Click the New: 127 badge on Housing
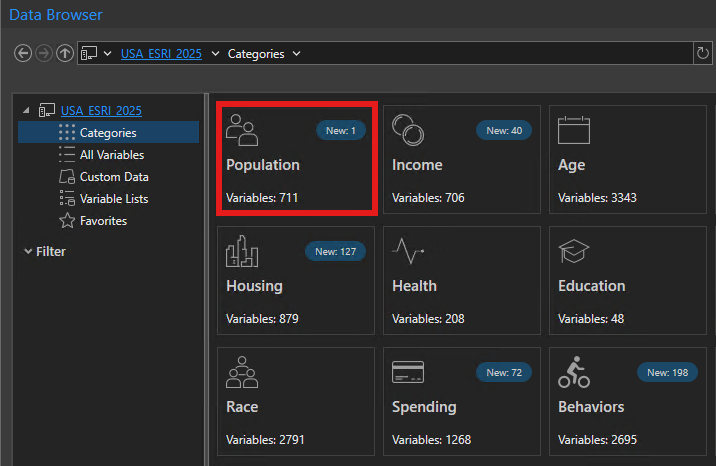Viewport: 716px width, 466px height. coord(336,251)
